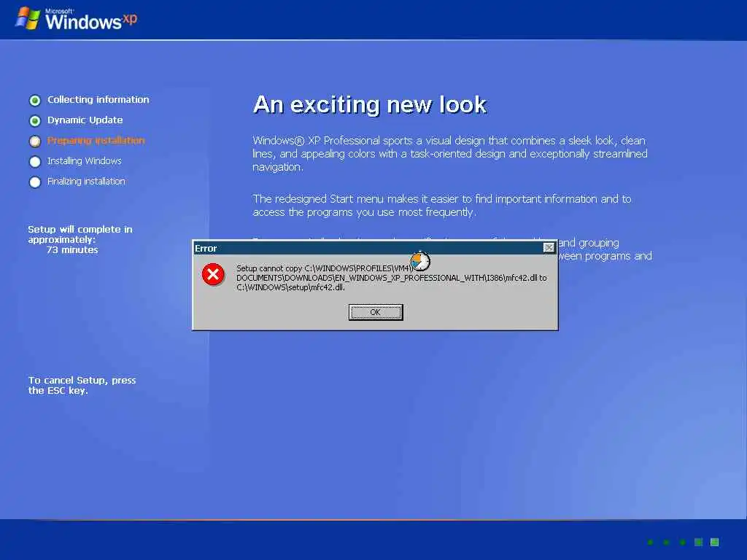Close the Error dialog with X
The image size is (747, 560).
(x=549, y=248)
